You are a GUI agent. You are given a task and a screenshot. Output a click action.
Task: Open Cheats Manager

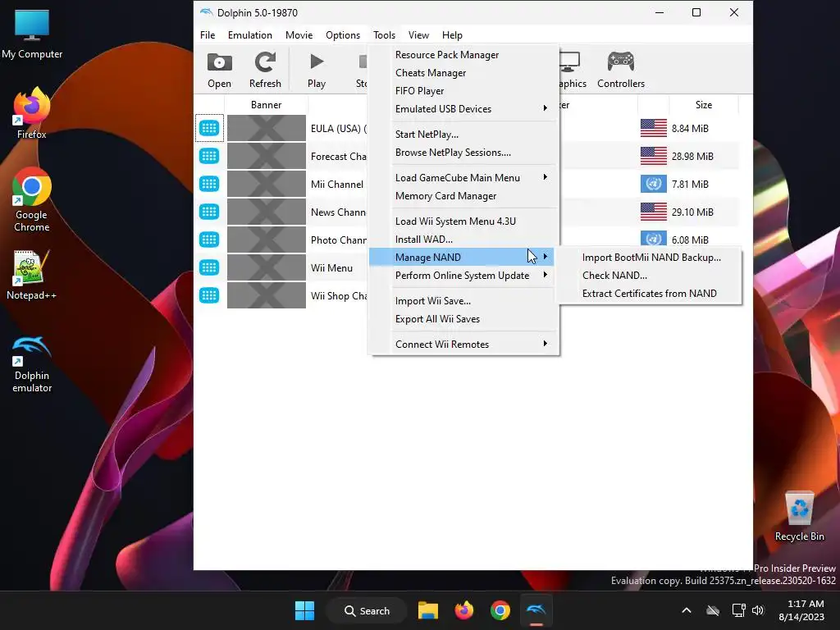pos(463,73)
